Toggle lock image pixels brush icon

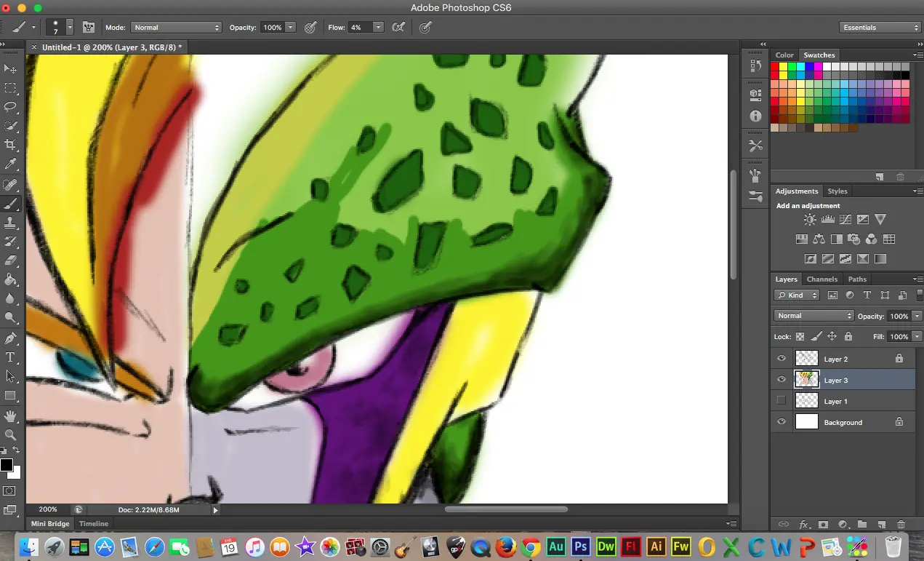[816, 337]
